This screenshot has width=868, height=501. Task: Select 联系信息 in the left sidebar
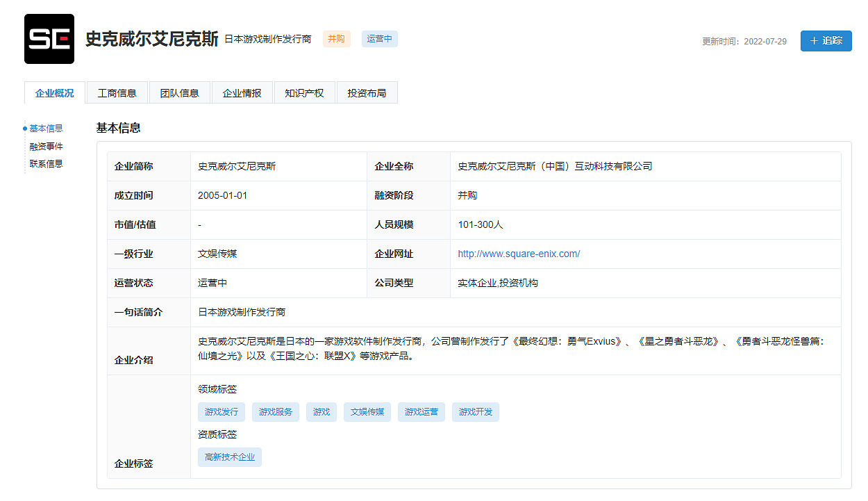point(47,163)
